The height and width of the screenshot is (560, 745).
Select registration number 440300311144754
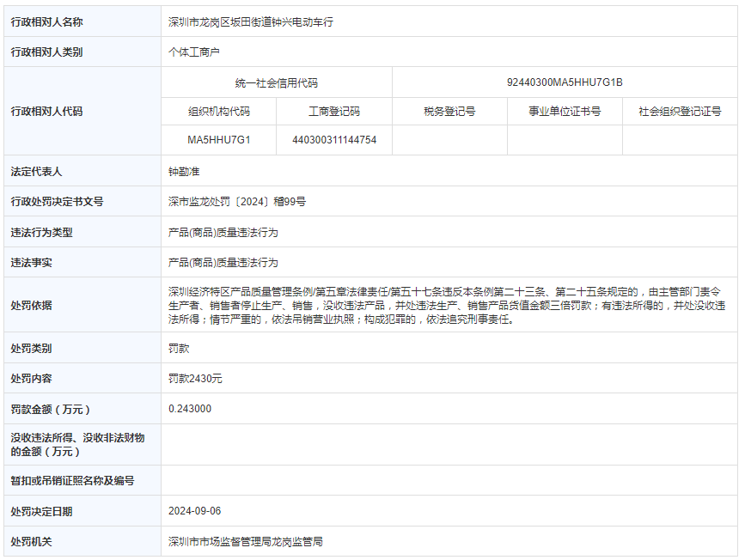pyautogui.click(x=334, y=140)
